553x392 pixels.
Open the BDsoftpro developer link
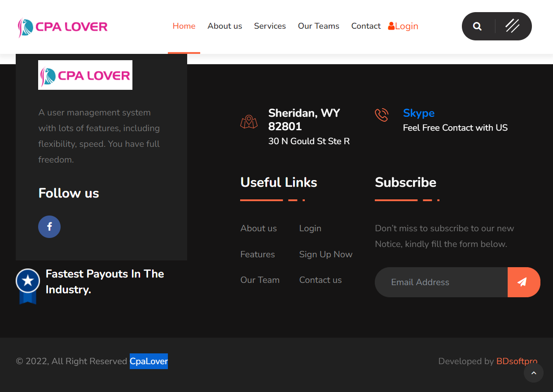tap(517, 361)
